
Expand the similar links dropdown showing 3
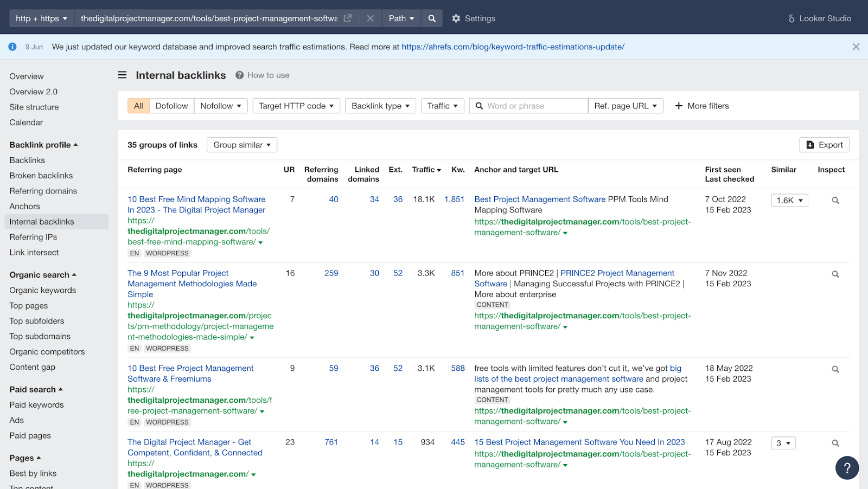tap(783, 443)
